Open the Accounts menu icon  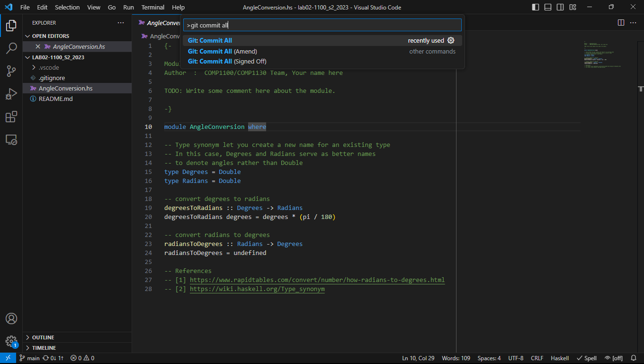(11, 318)
